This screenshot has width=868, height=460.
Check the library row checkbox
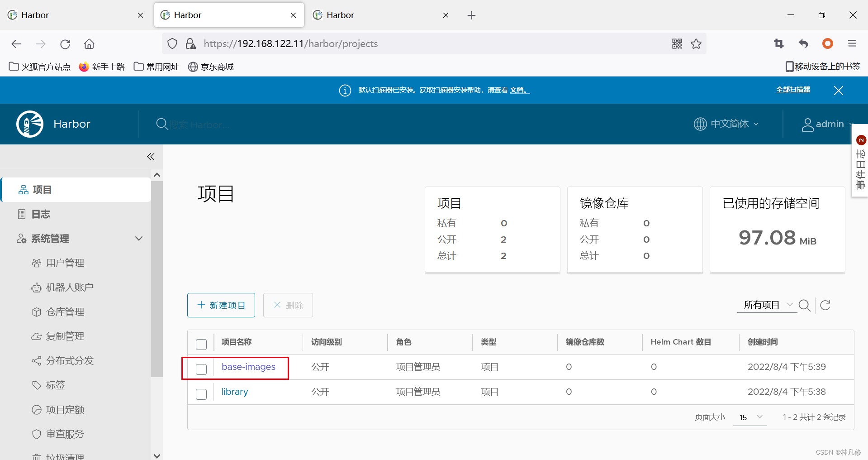(x=201, y=394)
